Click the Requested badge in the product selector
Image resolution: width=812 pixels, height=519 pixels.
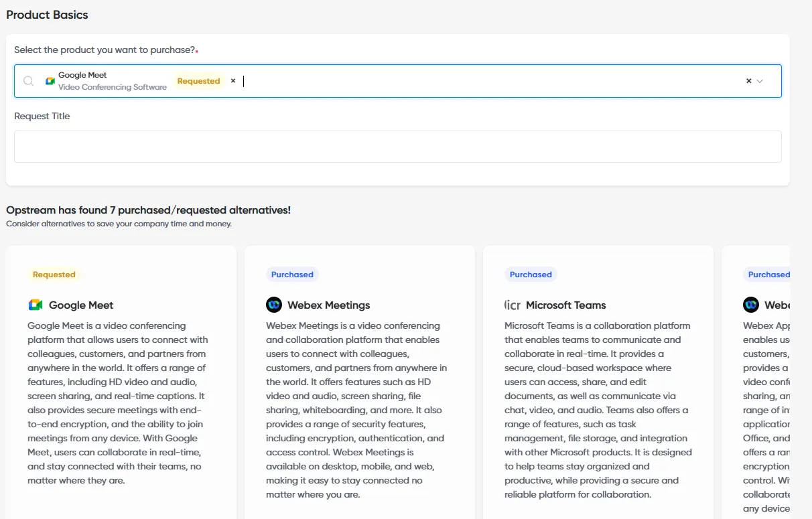point(198,81)
